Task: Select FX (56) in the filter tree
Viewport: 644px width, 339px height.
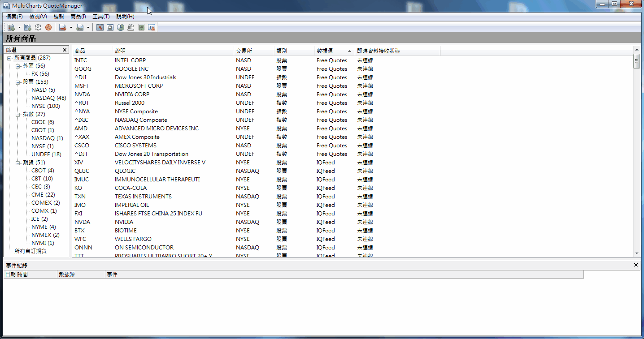Action: pyautogui.click(x=40, y=74)
